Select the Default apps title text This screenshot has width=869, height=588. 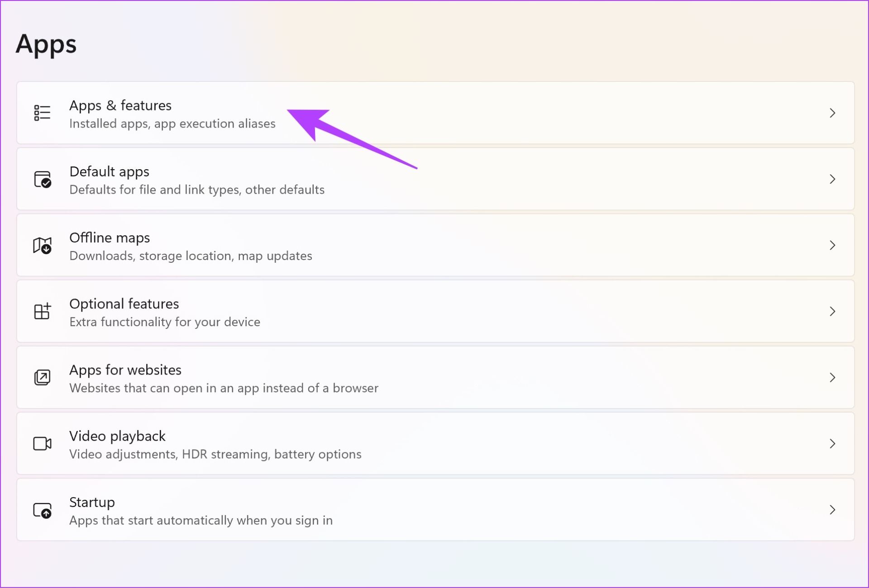click(x=109, y=172)
